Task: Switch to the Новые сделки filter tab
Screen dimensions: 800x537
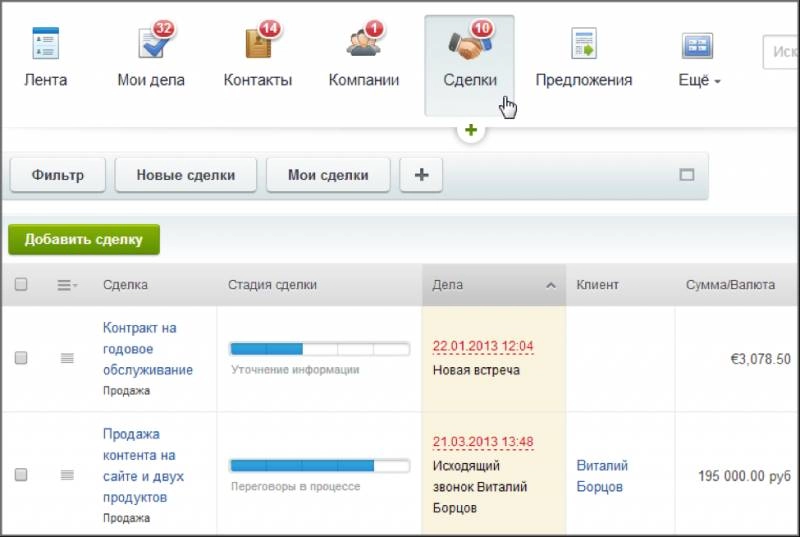Action: click(x=185, y=175)
